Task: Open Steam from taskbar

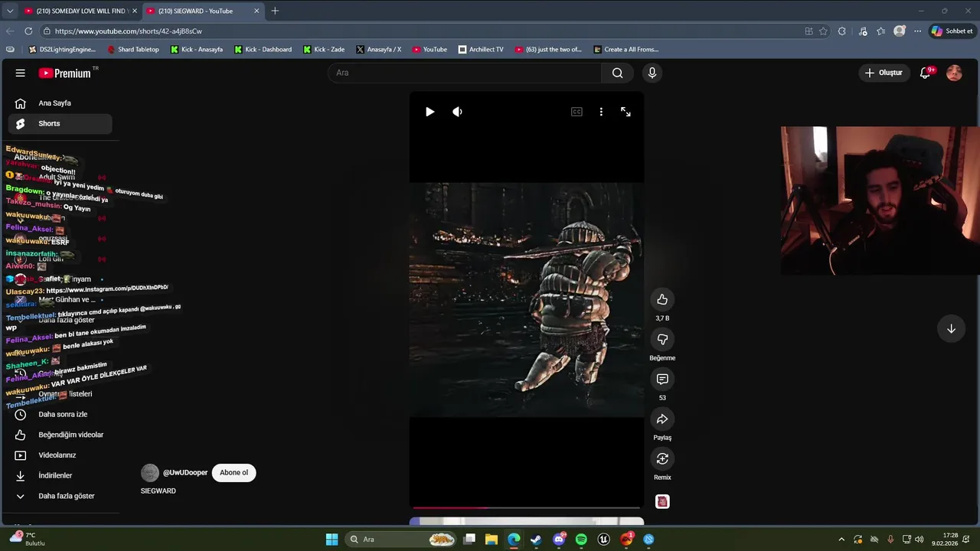Action: click(x=536, y=540)
